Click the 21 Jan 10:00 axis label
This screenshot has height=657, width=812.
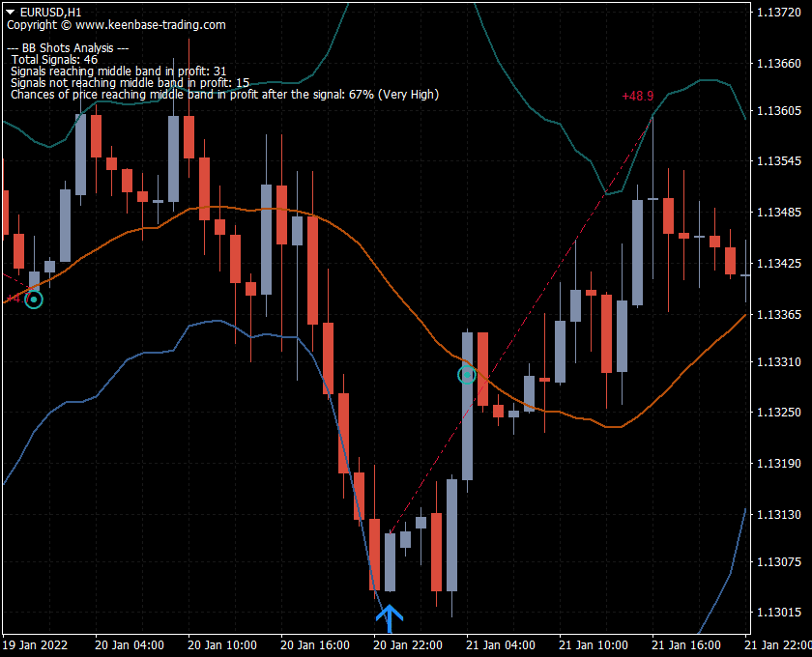coord(594,643)
